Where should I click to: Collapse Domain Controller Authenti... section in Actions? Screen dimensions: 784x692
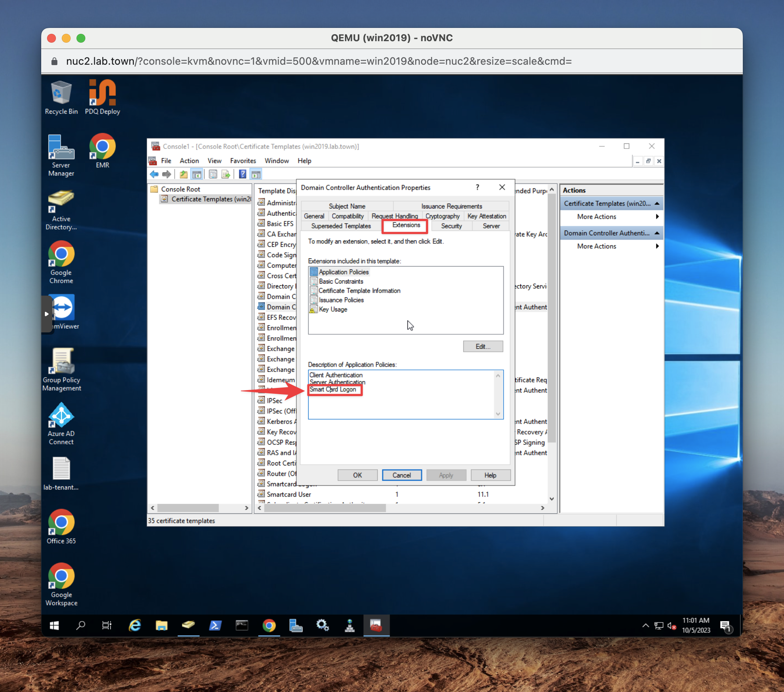click(657, 233)
